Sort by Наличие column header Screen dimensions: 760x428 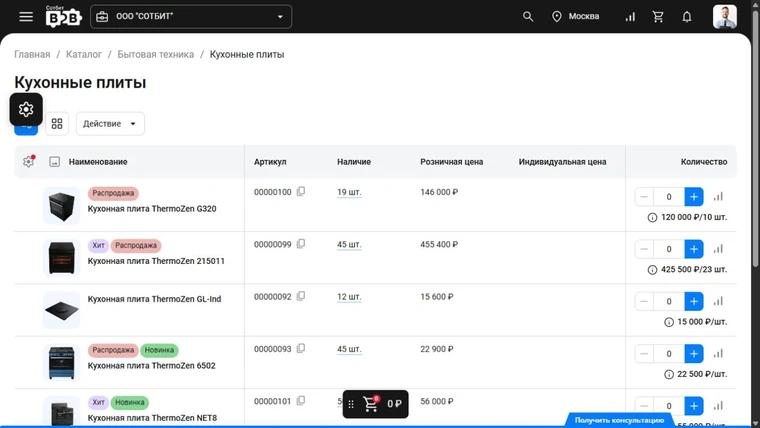click(x=354, y=162)
